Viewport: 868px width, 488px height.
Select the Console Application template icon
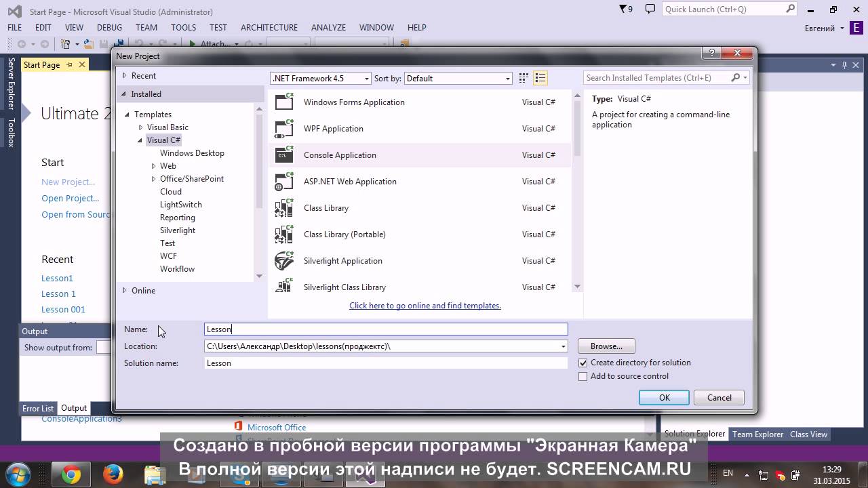(284, 155)
